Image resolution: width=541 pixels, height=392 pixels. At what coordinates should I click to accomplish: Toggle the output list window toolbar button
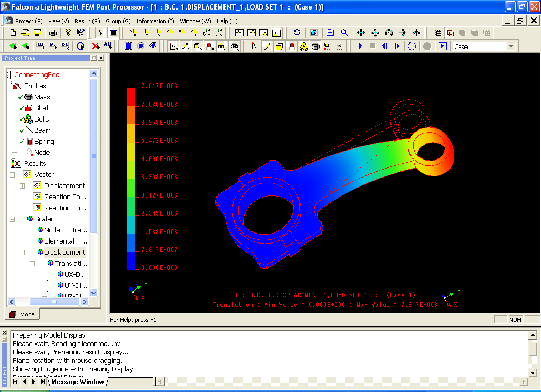[x=113, y=33]
